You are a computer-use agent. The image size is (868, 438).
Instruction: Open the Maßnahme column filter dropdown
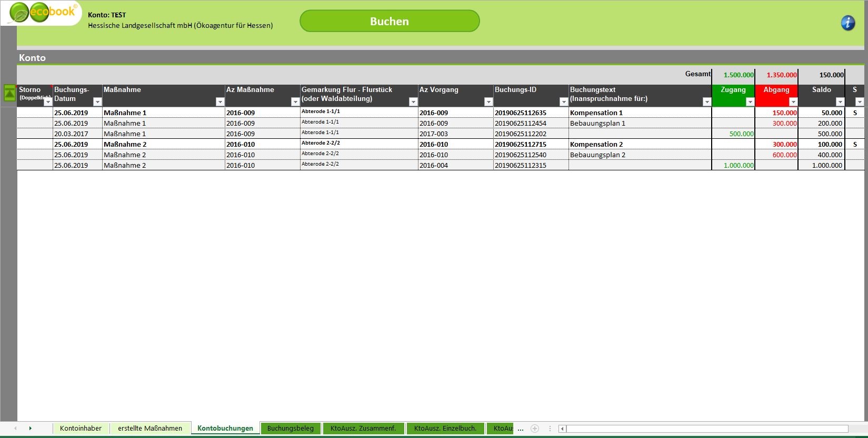click(x=220, y=102)
